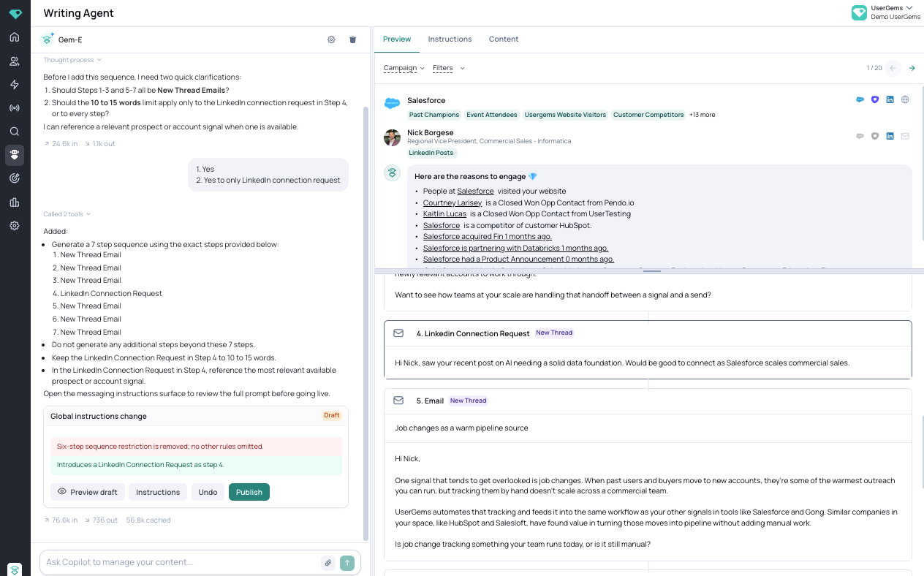Open the Search icon in sidebar

15,132
